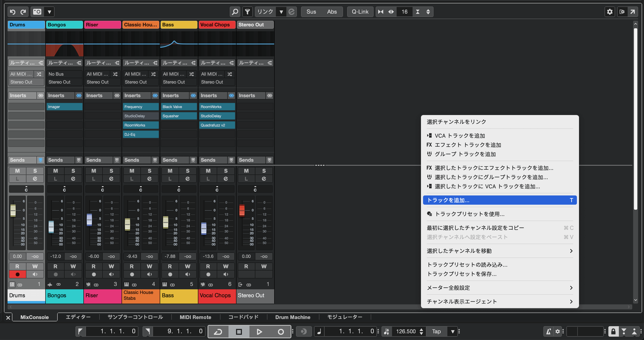Solo the Bongos channel
The height and width of the screenshot is (340, 644).
73,171
